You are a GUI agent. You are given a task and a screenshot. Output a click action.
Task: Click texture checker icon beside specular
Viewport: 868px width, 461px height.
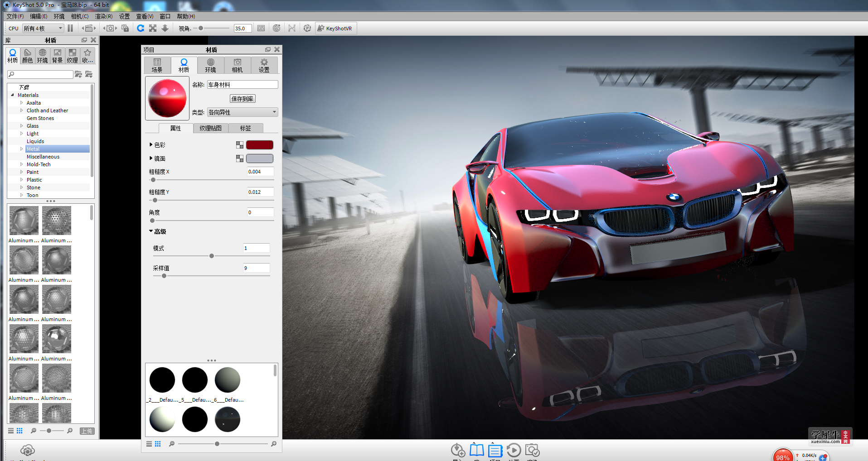tap(240, 158)
